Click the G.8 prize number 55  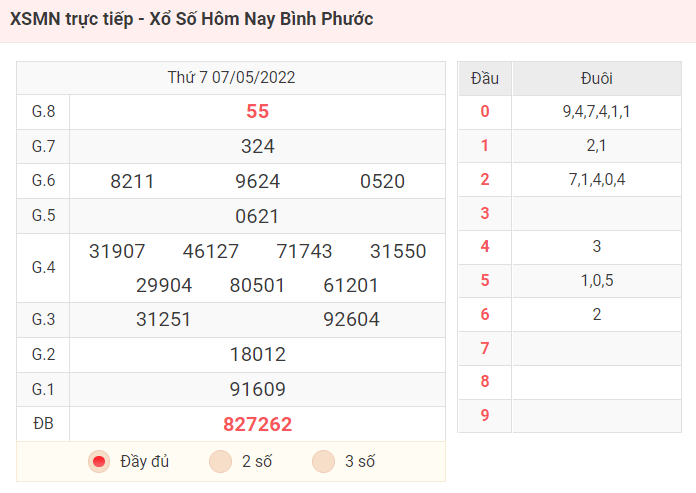click(257, 111)
